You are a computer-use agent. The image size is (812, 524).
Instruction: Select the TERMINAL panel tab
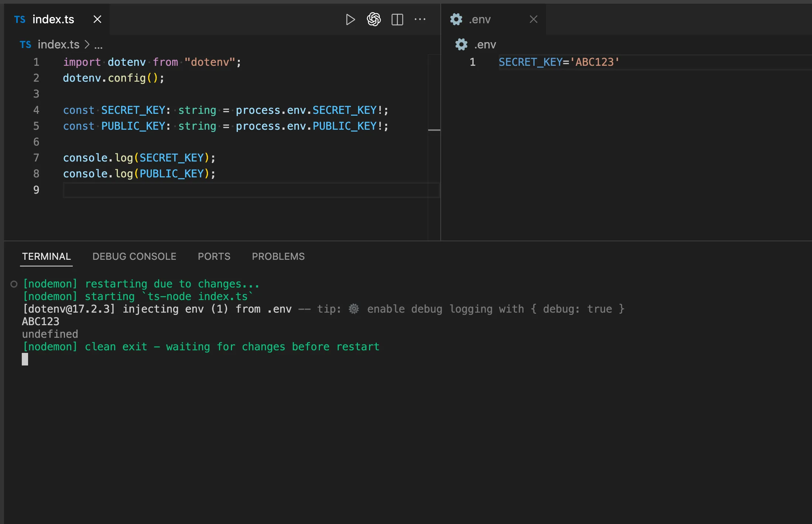46,256
